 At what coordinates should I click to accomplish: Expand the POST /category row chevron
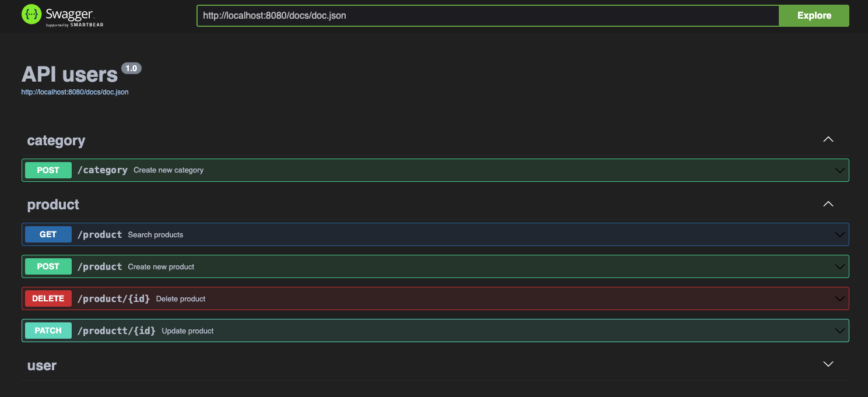coord(839,171)
